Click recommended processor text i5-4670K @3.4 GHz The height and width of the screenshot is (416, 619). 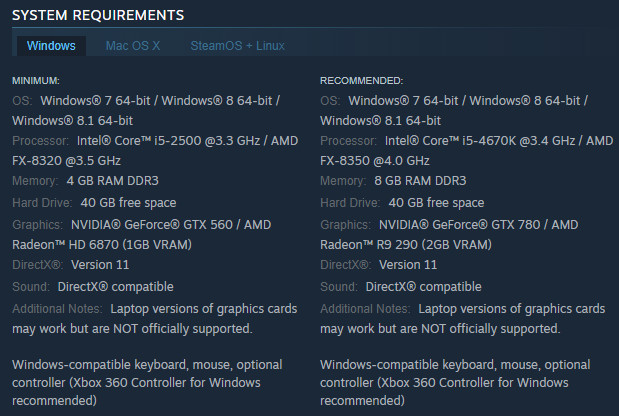pyautogui.click(x=518, y=141)
